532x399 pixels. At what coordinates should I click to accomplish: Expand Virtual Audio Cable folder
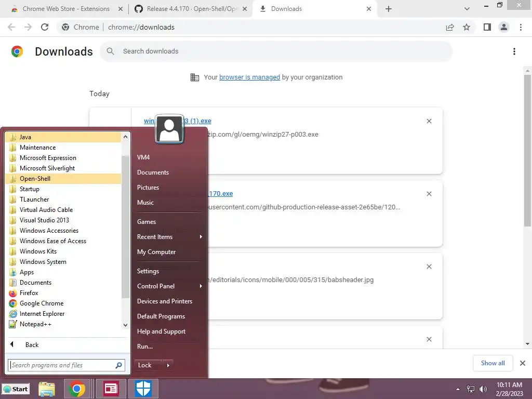(x=63, y=210)
